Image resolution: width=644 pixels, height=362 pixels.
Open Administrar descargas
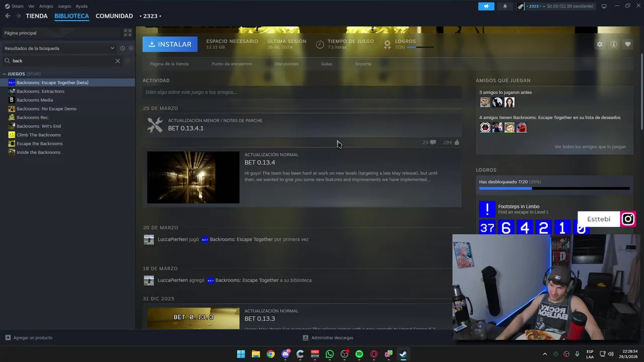[x=328, y=338]
